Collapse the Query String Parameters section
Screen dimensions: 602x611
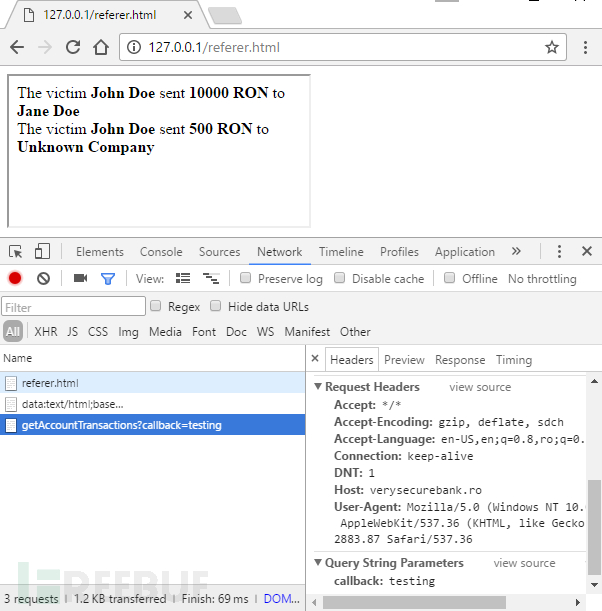click(318, 562)
